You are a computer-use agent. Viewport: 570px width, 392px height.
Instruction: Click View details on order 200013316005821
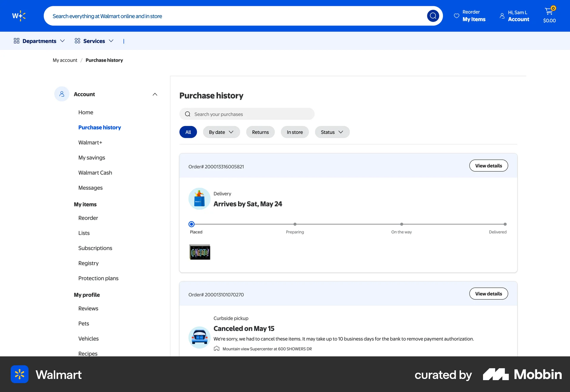tap(488, 165)
